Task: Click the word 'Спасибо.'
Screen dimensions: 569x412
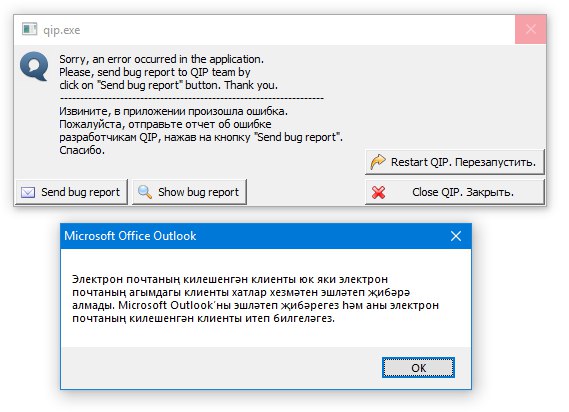Action: coord(82,150)
